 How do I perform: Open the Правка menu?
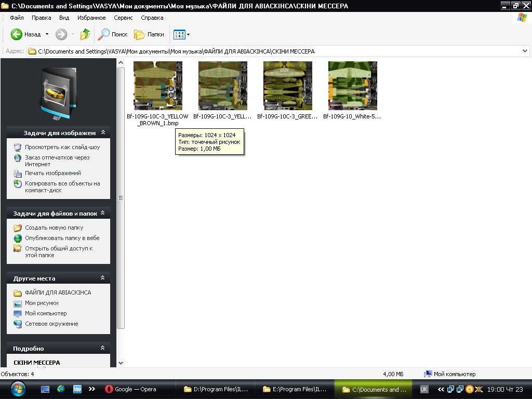42,18
